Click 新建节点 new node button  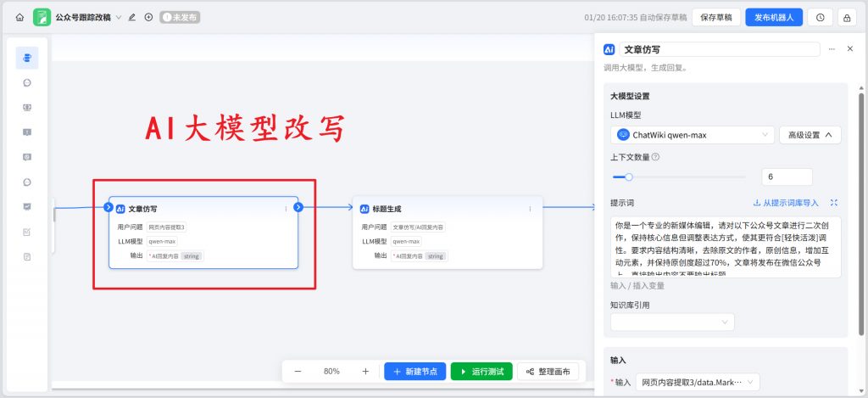[x=415, y=372]
